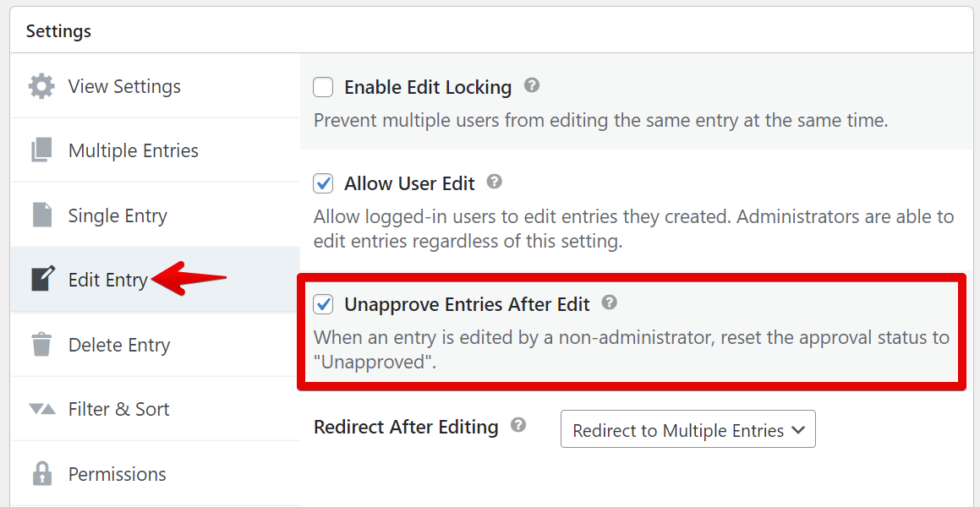This screenshot has height=507, width=980.
Task: Click the Single Entry document icon
Action: click(41, 215)
